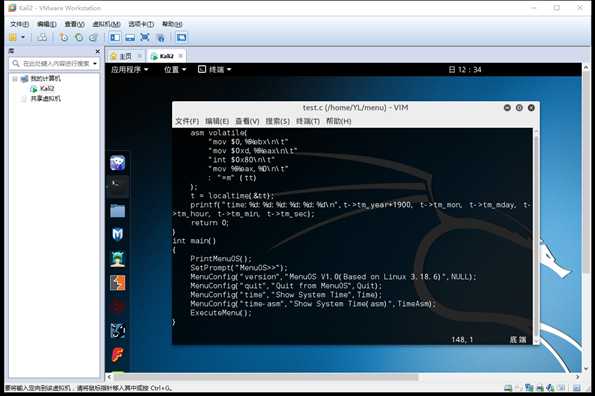Click the '148,1' cursor position indicator
Viewport: 595px width, 396px height.
tap(462, 339)
